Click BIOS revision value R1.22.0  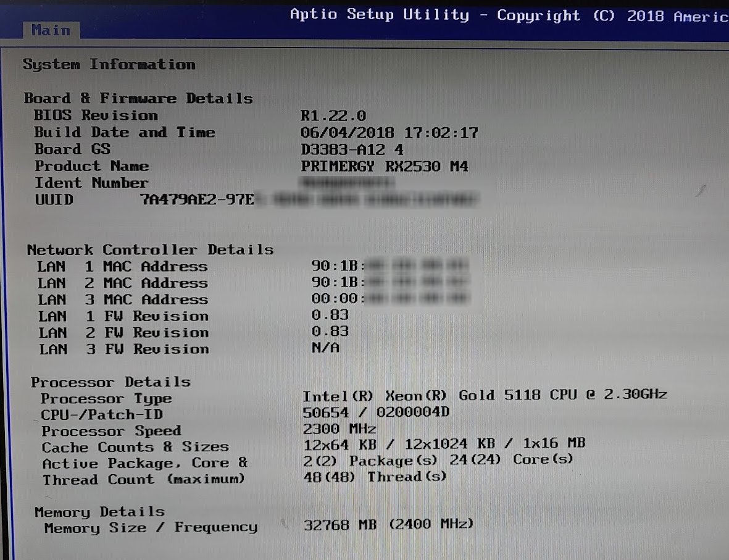(333, 115)
